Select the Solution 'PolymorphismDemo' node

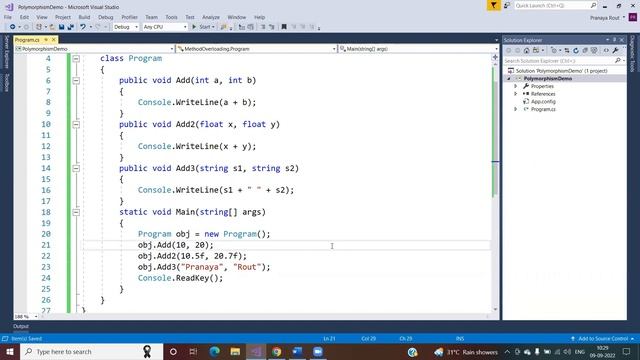561,71
